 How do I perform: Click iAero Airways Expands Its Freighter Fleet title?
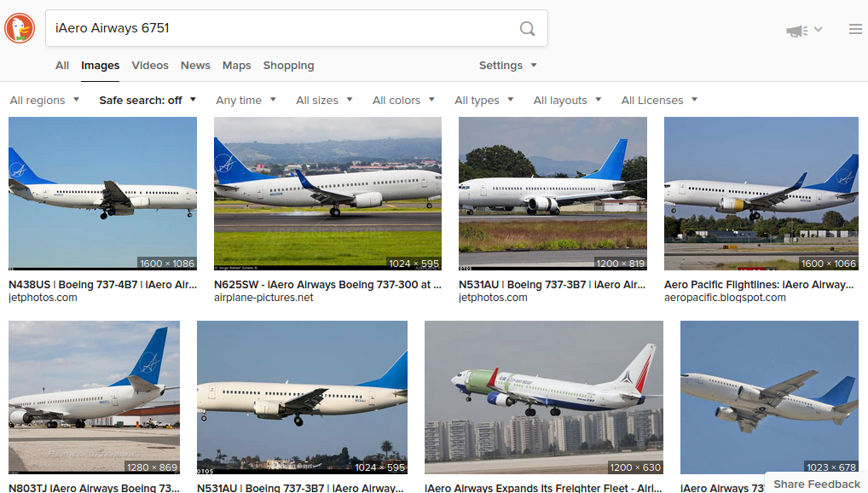(543, 488)
